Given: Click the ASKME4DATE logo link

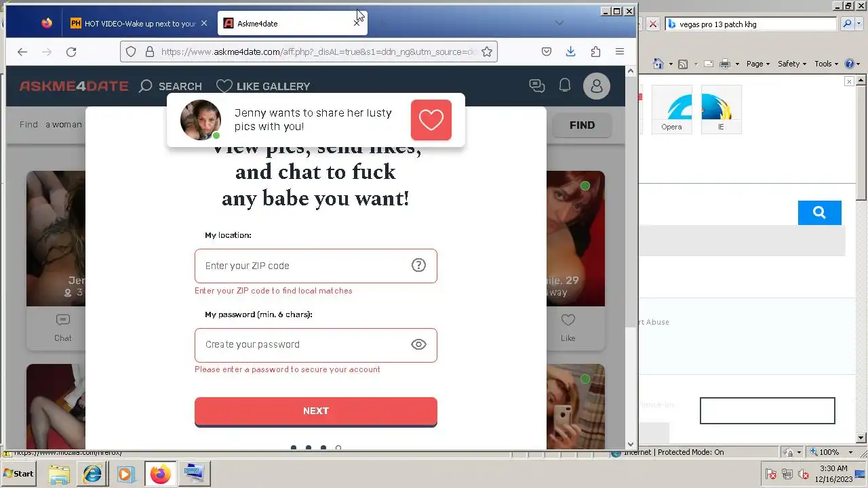Looking at the screenshot, I should point(74,86).
